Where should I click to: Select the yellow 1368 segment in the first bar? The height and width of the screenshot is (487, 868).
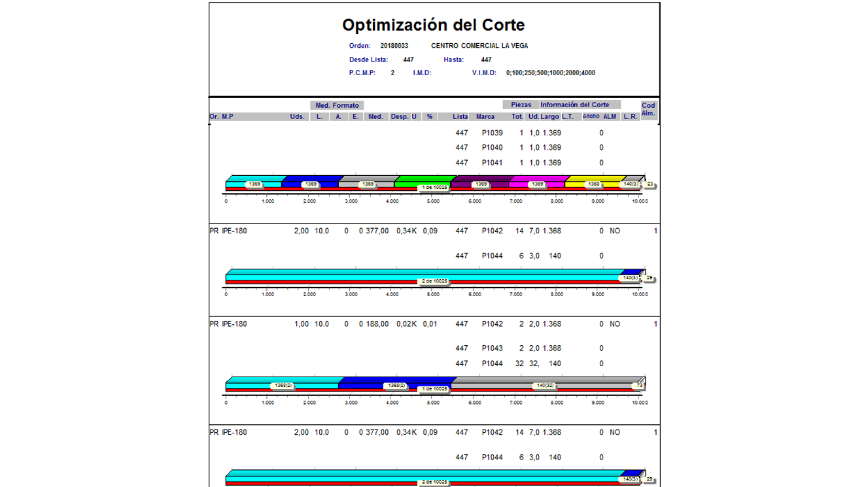(x=593, y=184)
